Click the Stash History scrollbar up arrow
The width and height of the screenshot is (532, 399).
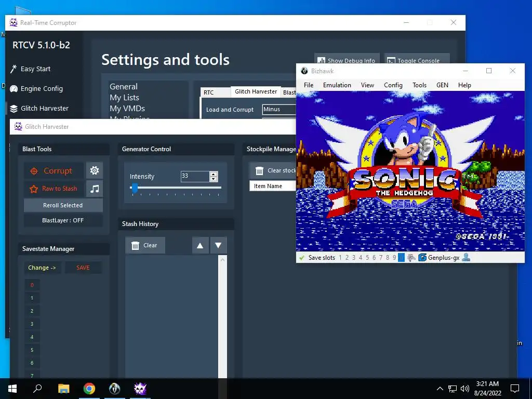tap(222, 260)
